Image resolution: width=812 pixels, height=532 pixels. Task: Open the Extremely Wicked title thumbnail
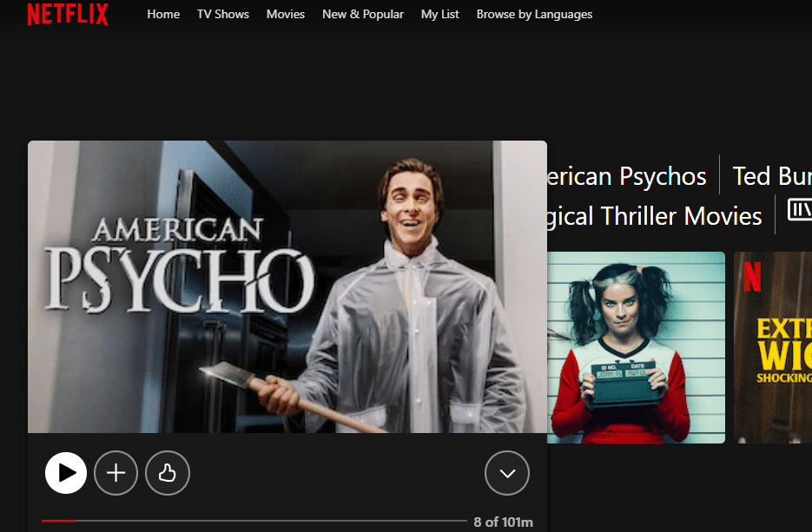tap(773, 347)
